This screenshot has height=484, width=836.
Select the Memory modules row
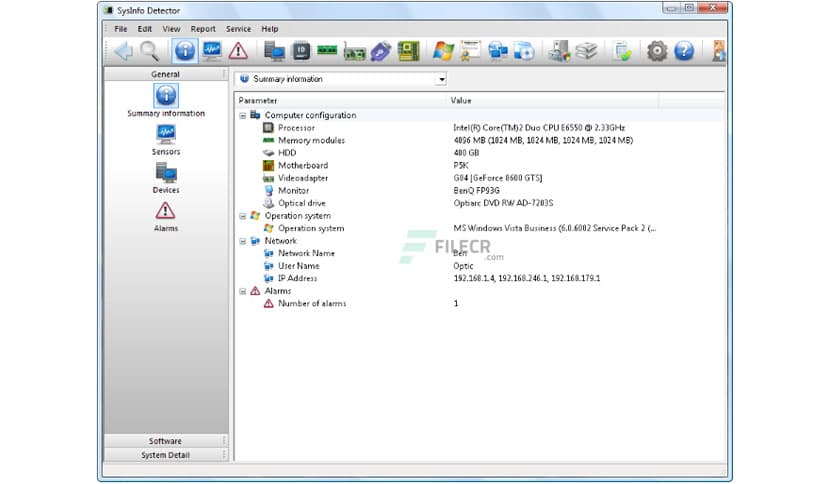[x=479, y=140]
